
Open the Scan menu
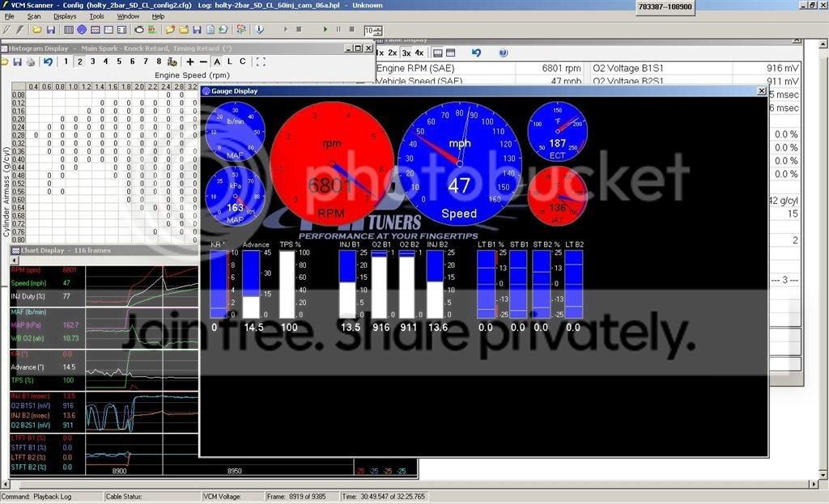coord(33,16)
